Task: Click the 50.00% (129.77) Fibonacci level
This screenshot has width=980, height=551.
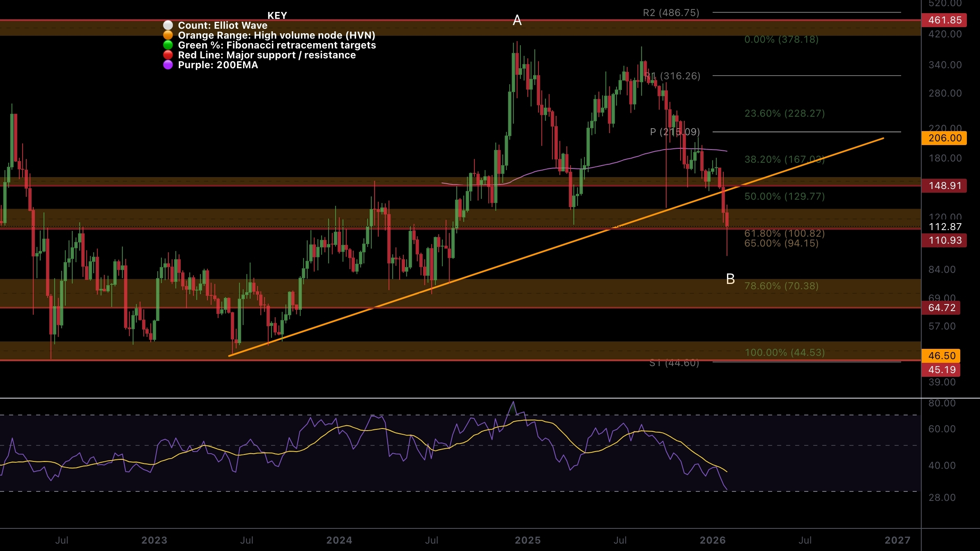Action: [x=784, y=196]
